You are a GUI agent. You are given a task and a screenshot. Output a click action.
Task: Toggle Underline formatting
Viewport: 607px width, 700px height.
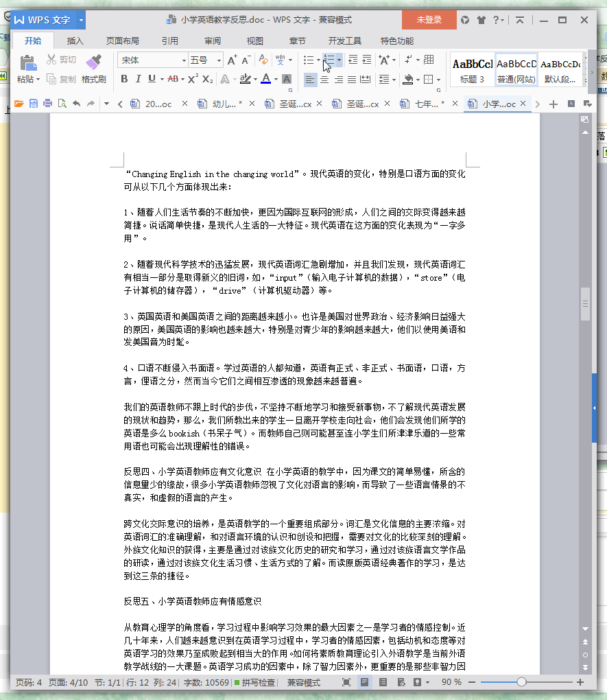click(152, 79)
